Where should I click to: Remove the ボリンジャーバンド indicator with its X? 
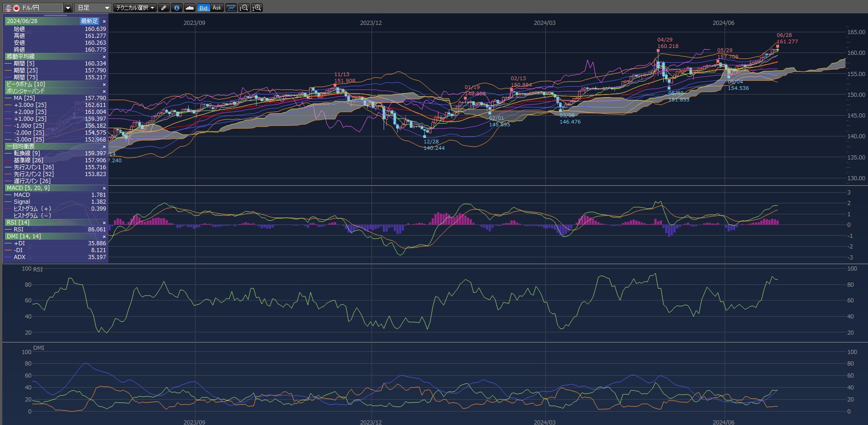(104, 91)
